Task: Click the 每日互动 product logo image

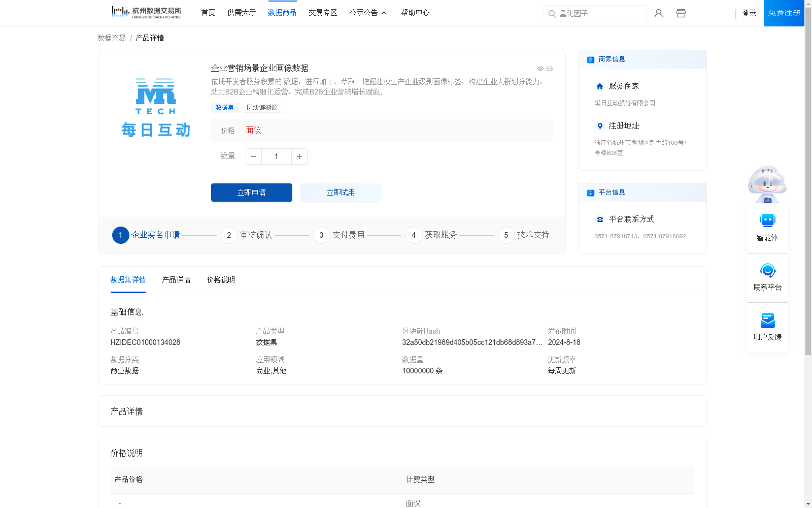Action: pos(156,108)
